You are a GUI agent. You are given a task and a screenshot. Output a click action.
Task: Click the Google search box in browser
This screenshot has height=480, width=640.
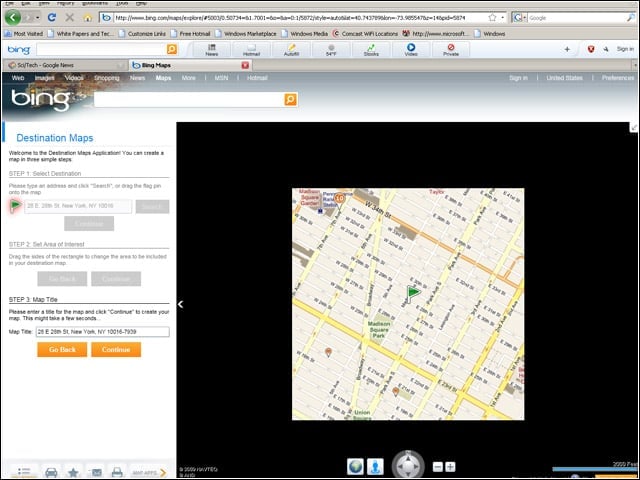pos(576,18)
